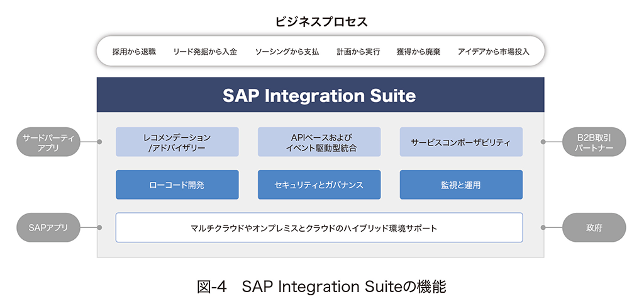The height and width of the screenshot is (306, 644).
Task: Select 獲得から廃棄 process label
Action: (x=418, y=52)
